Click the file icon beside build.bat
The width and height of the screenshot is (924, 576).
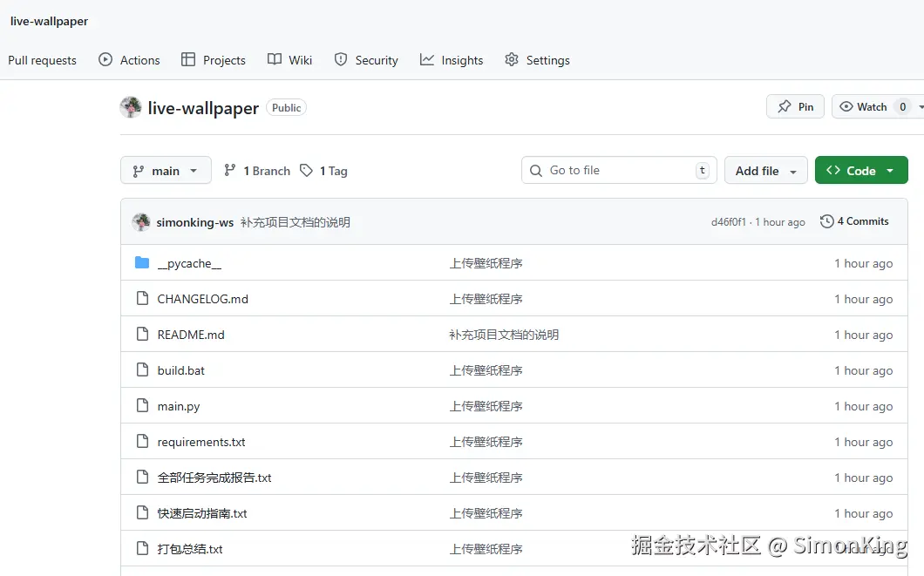tap(142, 369)
